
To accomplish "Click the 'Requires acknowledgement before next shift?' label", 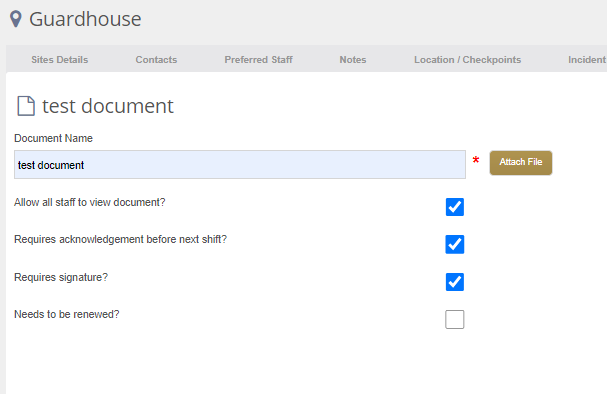I will tap(120, 240).
